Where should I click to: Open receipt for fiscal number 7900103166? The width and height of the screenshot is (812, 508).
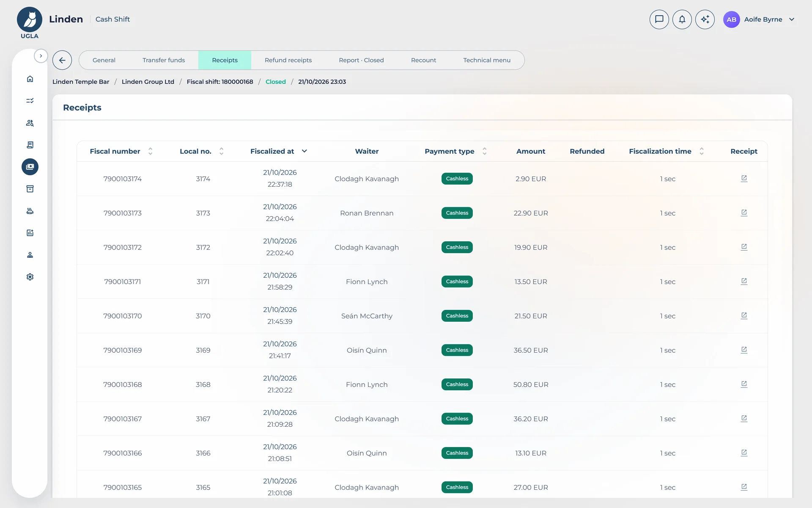click(x=744, y=453)
